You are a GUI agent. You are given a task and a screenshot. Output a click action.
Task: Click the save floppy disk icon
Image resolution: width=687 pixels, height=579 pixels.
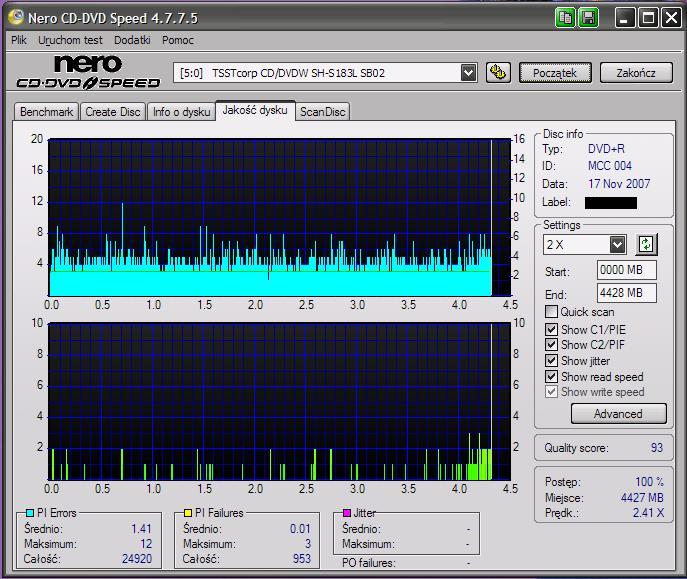coord(588,17)
